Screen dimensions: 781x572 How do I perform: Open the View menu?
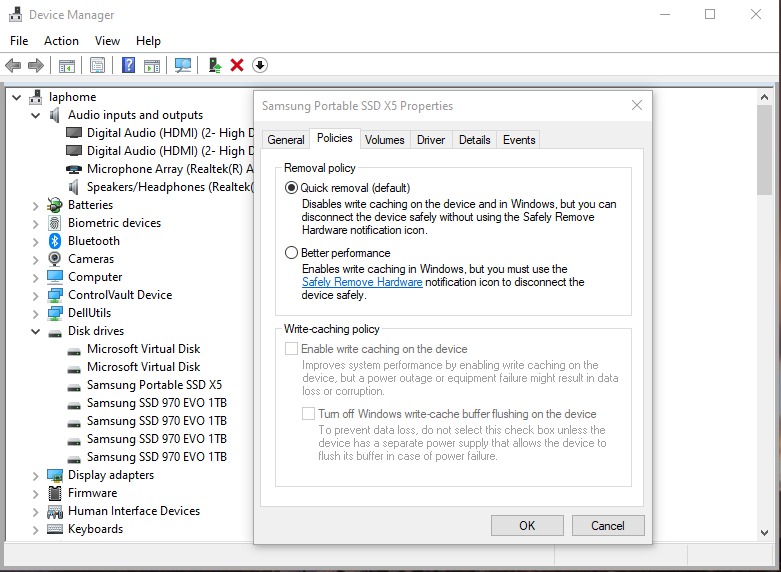[x=107, y=41]
